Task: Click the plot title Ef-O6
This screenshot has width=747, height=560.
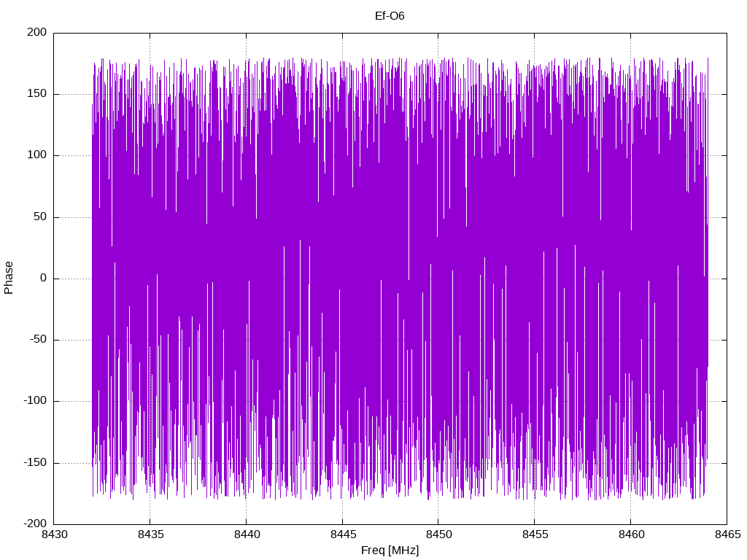Action: pyautogui.click(x=390, y=16)
